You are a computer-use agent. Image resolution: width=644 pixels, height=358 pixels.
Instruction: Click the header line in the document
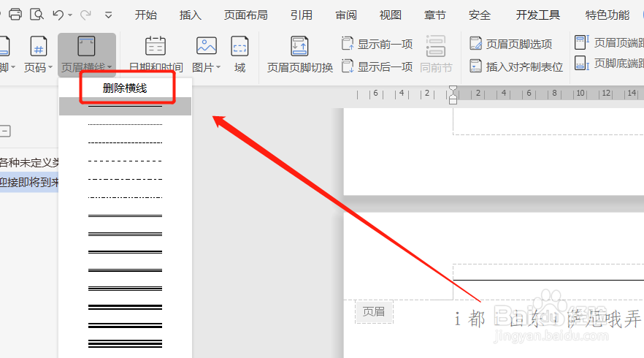(x=548, y=281)
